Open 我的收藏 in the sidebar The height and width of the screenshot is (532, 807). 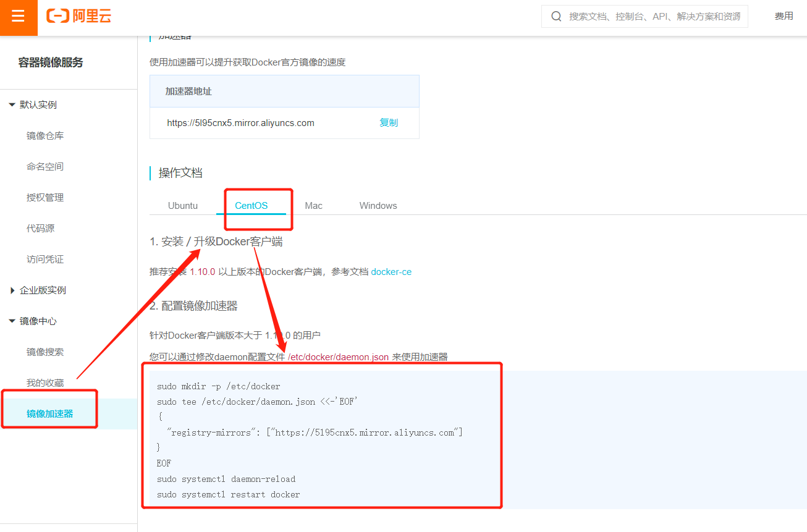[45, 383]
